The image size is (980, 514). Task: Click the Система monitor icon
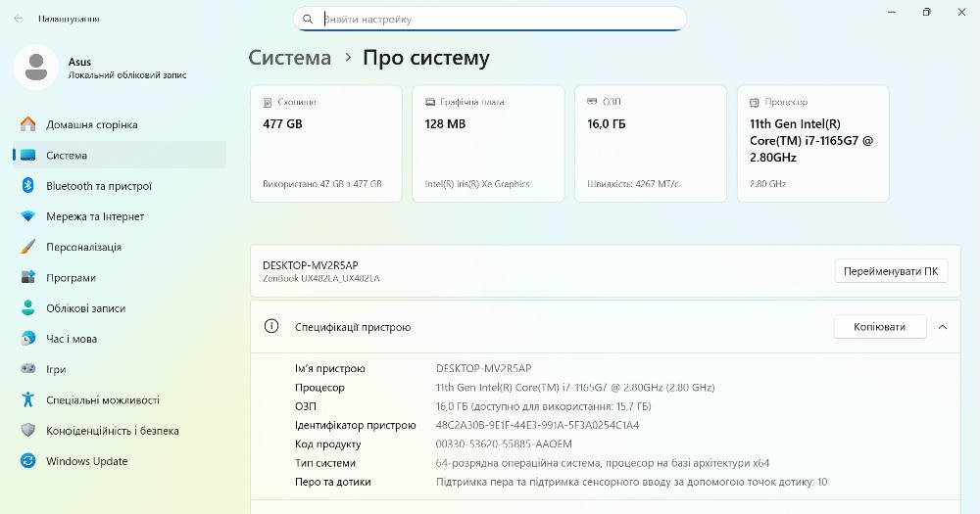coord(28,155)
